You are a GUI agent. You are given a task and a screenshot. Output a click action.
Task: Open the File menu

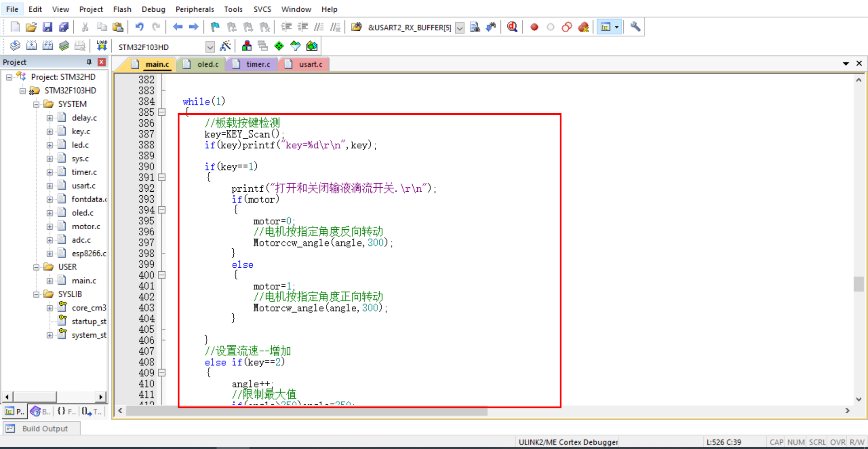point(12,9)
